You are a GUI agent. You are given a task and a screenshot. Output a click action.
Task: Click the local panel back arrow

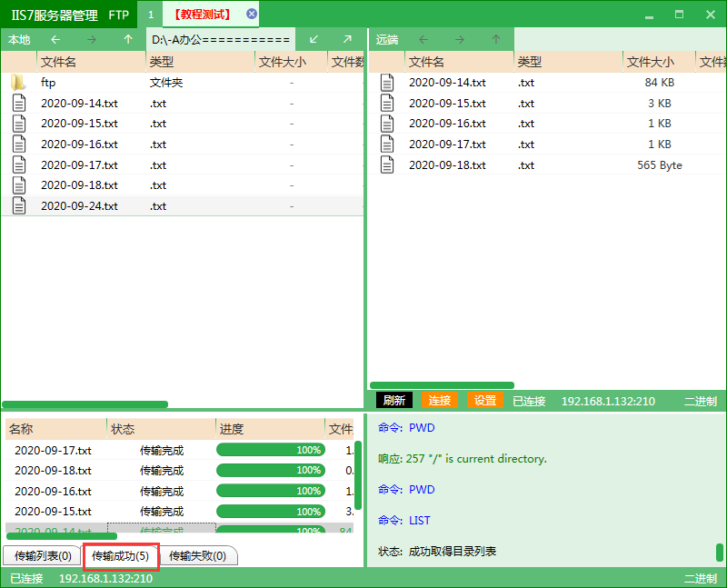pyautogui.click(x=55, y=39)
